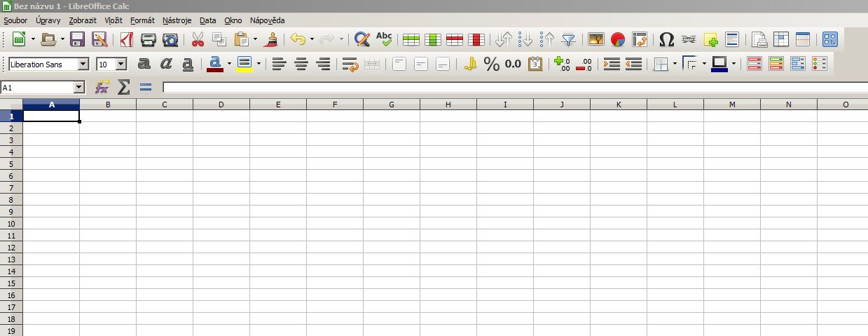Open the Nástroje menu
This screenshot has width=868, height=336.
[177, 20]
